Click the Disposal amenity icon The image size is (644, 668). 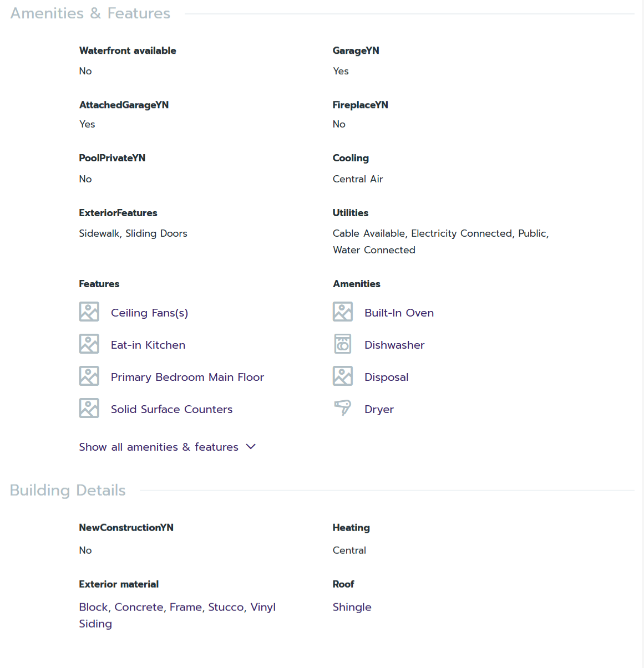(x=342, y=376)
